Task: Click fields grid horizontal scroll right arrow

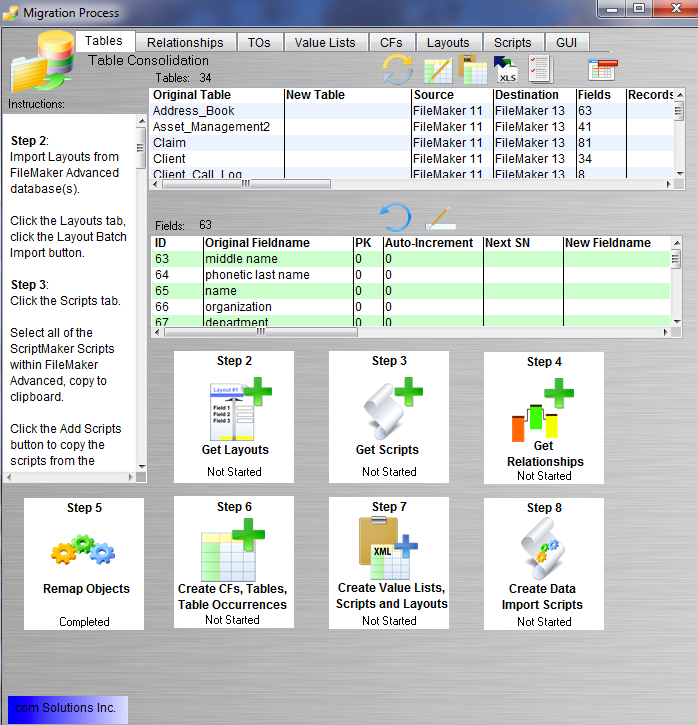Action: (x=666, y=332)
